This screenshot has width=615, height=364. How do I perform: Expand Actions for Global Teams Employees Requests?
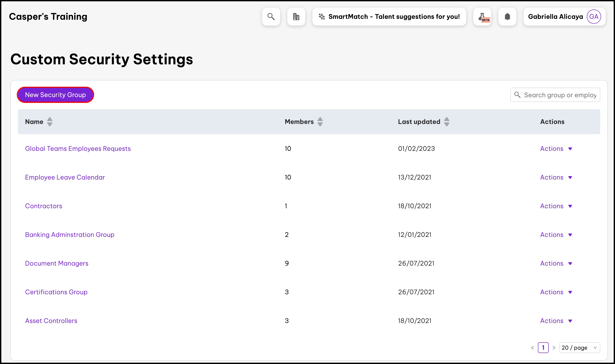pos(556,149)
